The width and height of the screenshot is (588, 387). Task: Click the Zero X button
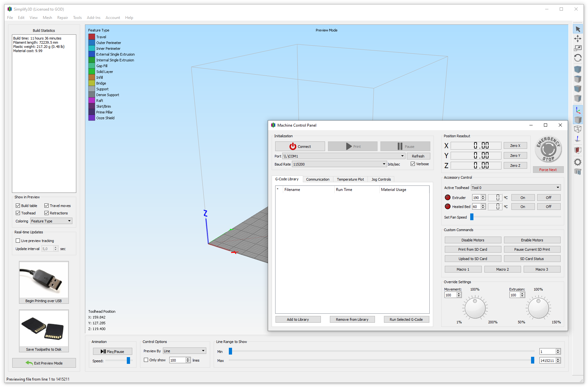(x=515, y=146)
